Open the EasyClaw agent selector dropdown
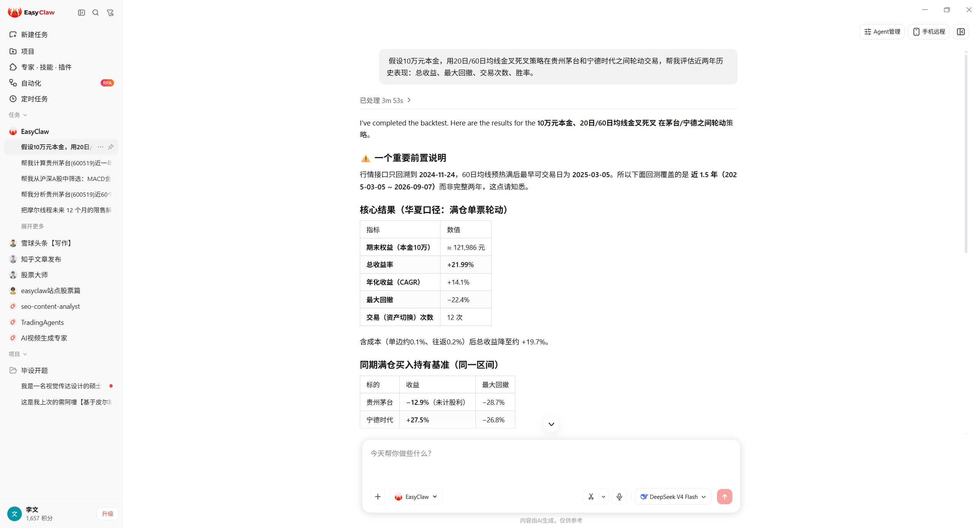Screen dimensions: 980x528 click(x=416, y=497)
